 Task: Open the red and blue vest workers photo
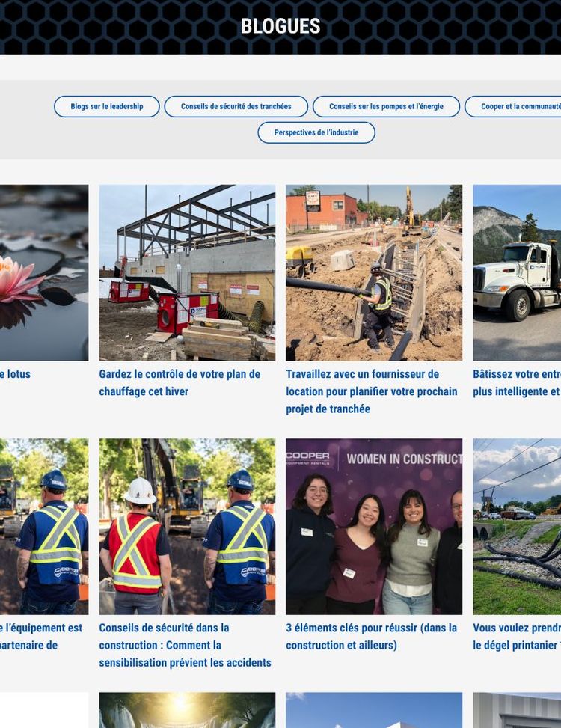187,527
